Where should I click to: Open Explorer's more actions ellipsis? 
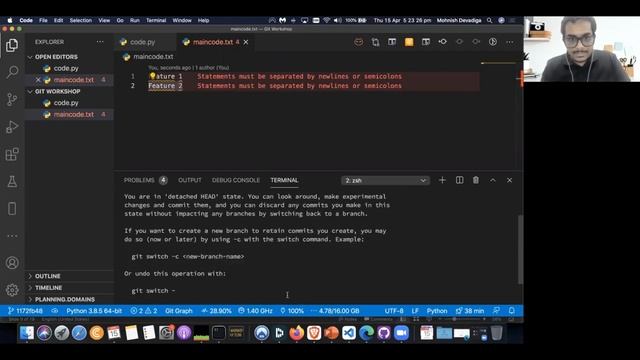100,42
